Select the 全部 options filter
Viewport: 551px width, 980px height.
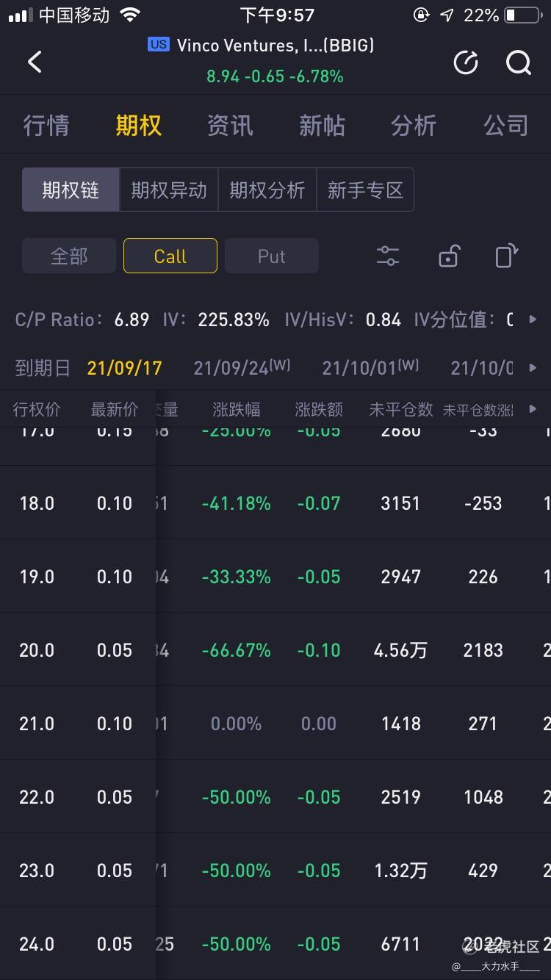[69, 256]
